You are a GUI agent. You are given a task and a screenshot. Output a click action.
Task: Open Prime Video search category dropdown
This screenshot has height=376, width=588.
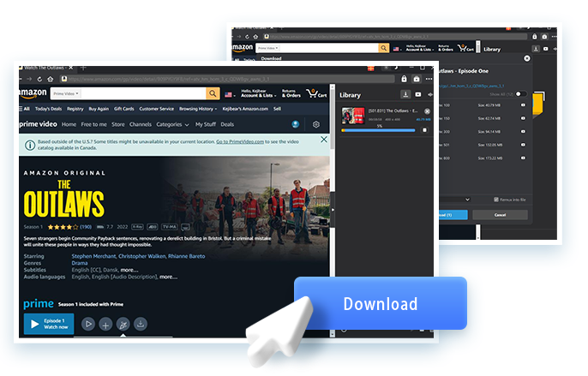(66, 93)
